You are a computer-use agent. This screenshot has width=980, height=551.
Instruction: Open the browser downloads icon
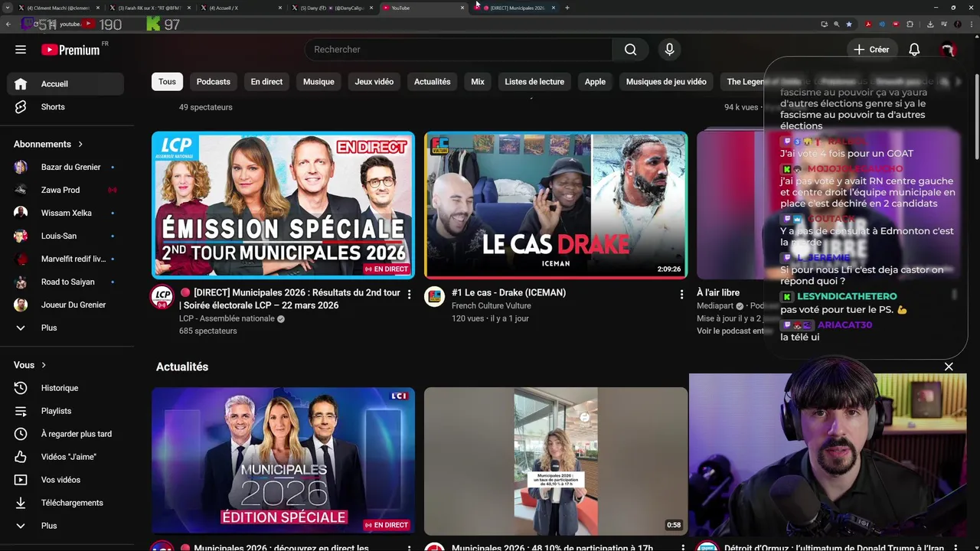(930, 24)
